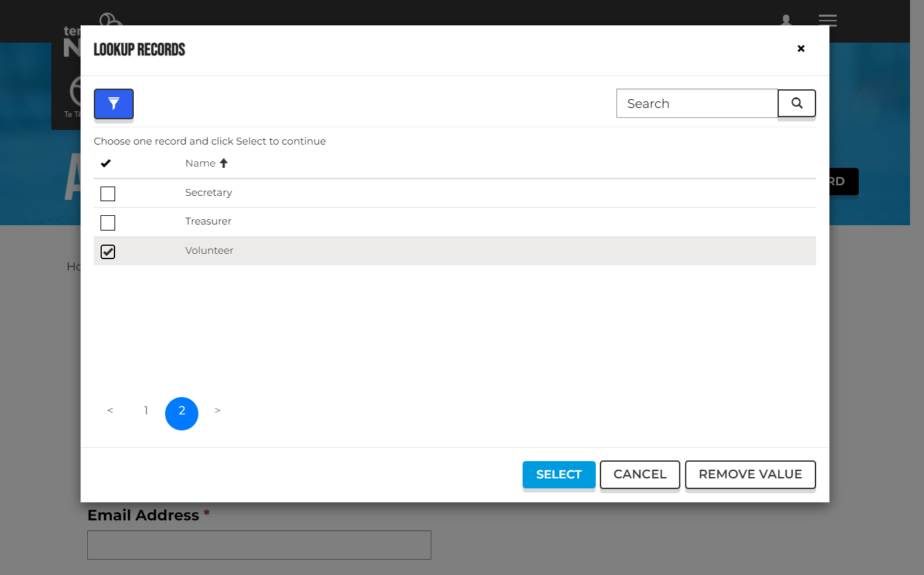Click the Treasurer row name
Viewport: 924px width, 575px height.
click(x=208, y=221)
